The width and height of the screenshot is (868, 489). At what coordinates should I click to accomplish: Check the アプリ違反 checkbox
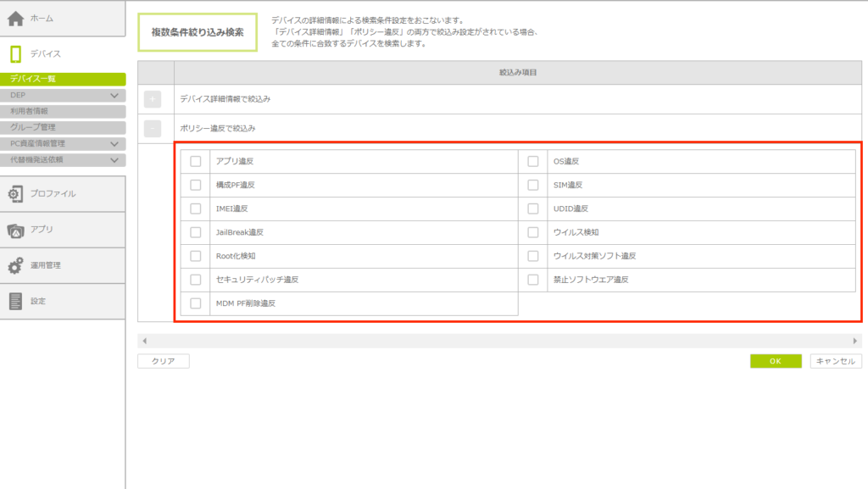pyautogui.click(x=196, y=161)
